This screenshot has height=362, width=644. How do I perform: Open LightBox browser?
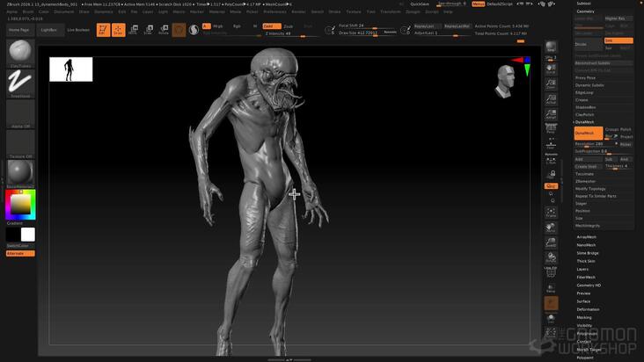coord(49,30)
